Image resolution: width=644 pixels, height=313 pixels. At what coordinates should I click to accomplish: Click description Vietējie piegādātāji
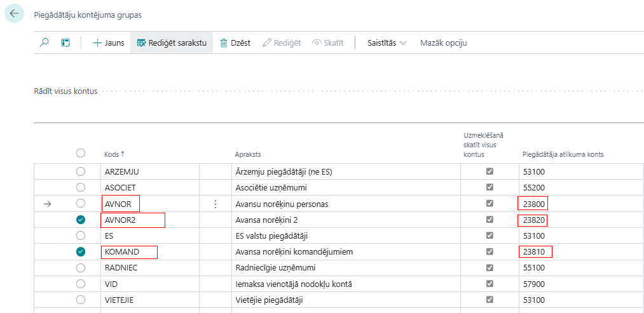(269, 300)
